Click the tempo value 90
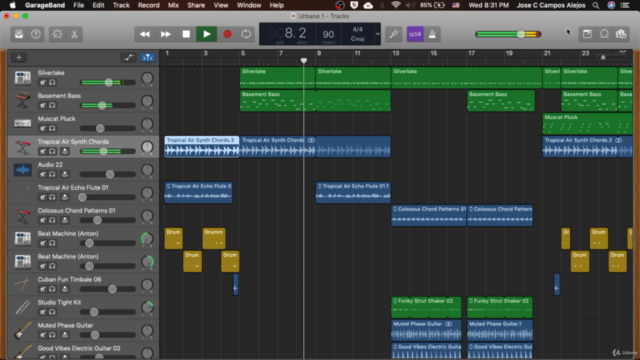 pyautogui.click(x=329, y=34)
